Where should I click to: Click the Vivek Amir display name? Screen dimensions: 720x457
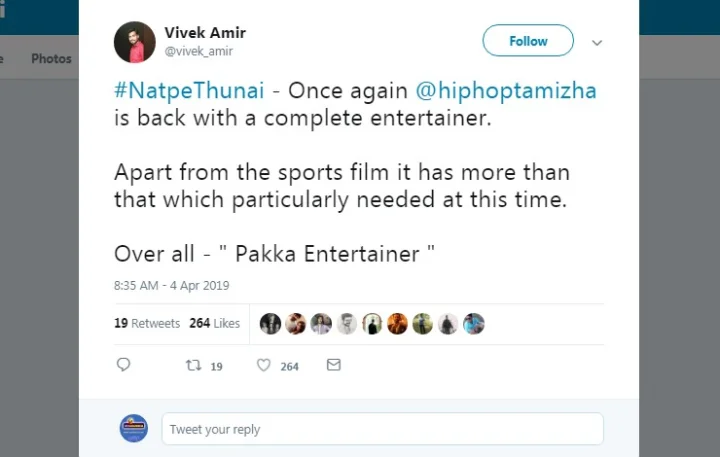click(205, 33)
